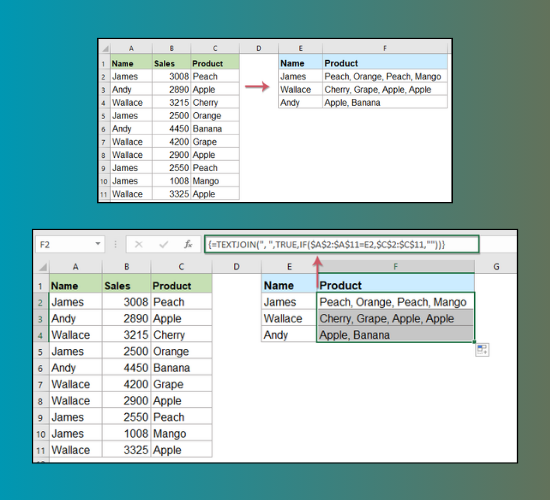Select column A header in lower spreadsheet
Screen dimensions: 550x500
pos(75,267)
